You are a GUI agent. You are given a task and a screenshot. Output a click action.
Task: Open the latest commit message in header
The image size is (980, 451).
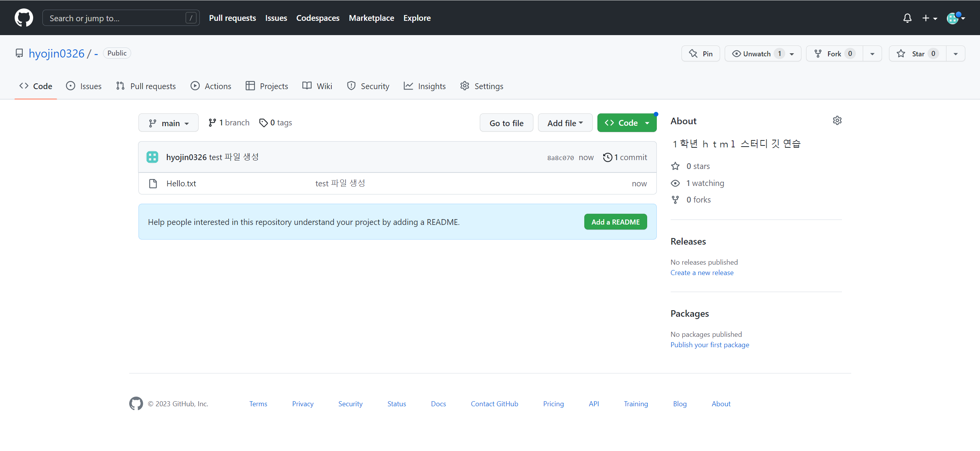(234, 157)
